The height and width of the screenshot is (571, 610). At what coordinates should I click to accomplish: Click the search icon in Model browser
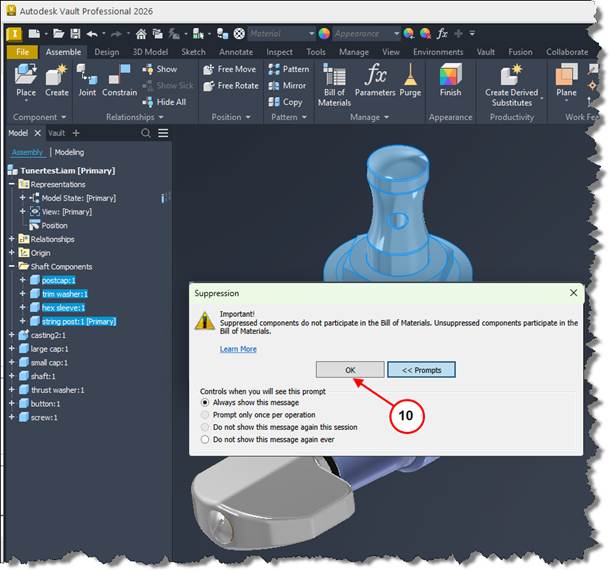[146, 133]
